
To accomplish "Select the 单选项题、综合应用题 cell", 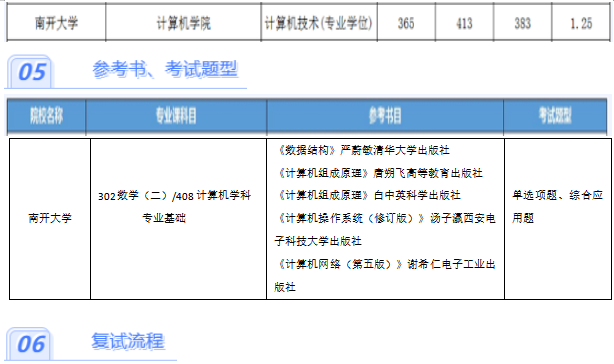I will (x=557, y=206).
